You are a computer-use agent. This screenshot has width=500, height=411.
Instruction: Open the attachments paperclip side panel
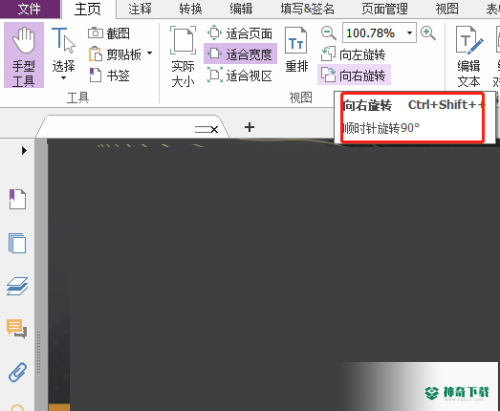tap(17, 372)
